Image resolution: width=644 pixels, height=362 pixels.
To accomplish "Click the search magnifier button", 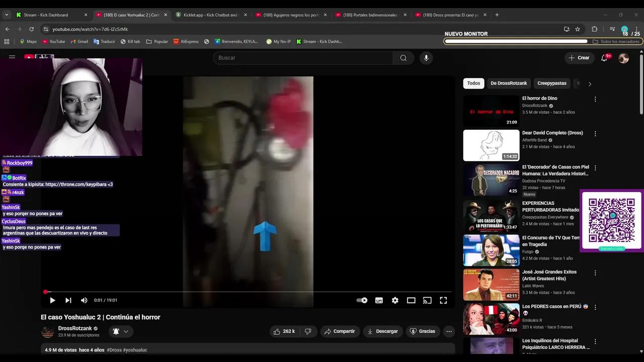I will pyautogui.click(x=403, y=58).
